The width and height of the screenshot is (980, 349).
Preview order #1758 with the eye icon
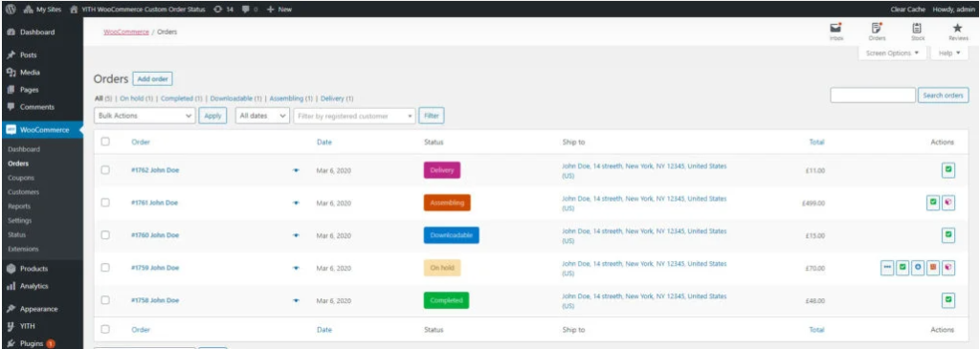297,300
